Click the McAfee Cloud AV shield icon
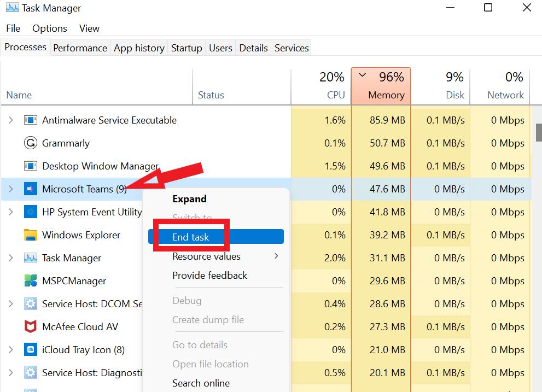 click(31, 327)
